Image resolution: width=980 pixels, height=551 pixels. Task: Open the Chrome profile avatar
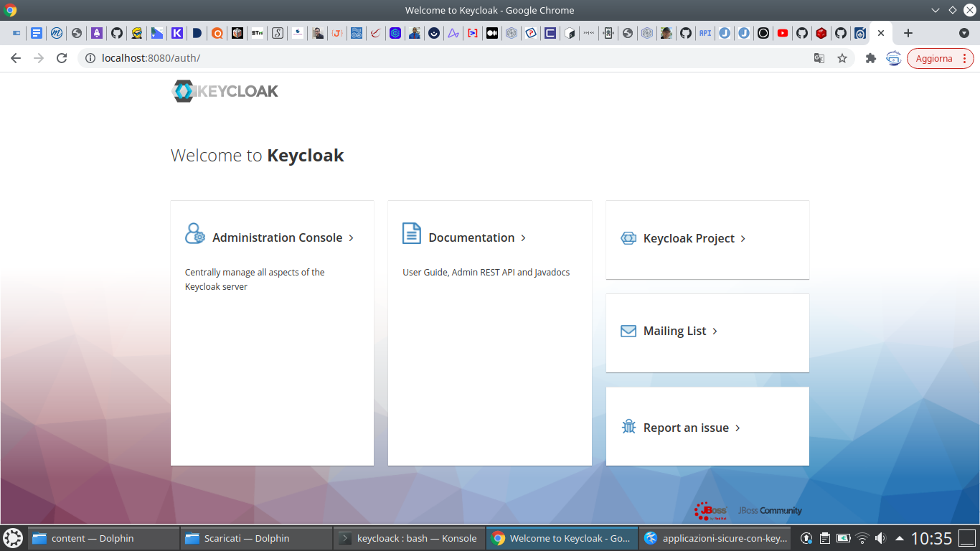point(894,58)
